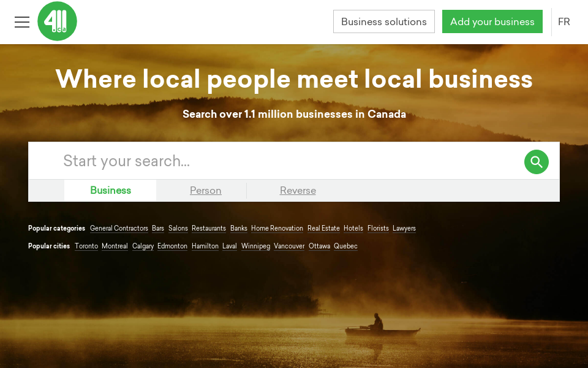Screen dimensions: 588x368
Task: Browse the Restaurants category
Action: click(208, 228)
